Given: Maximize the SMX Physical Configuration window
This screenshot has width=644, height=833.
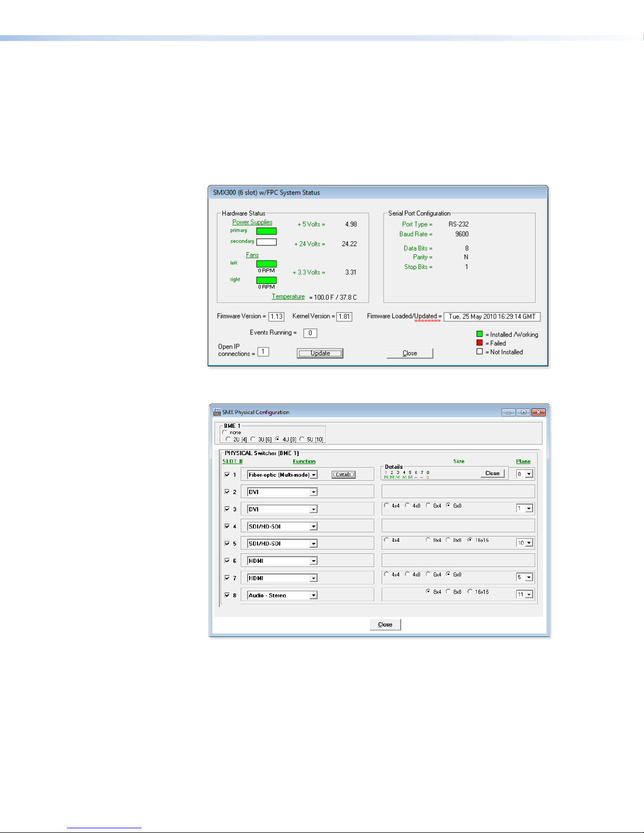Looking at the screenshot, I should [523, 412].
